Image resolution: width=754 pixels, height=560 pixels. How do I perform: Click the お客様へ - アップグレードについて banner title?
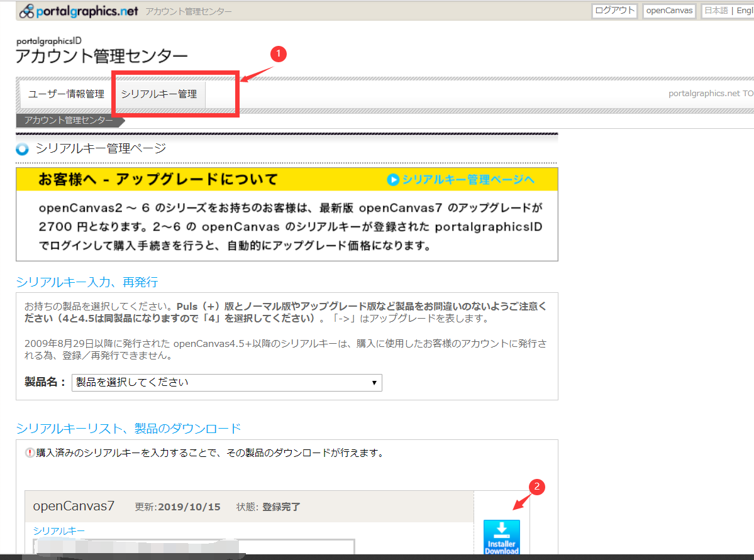point(158,180)
